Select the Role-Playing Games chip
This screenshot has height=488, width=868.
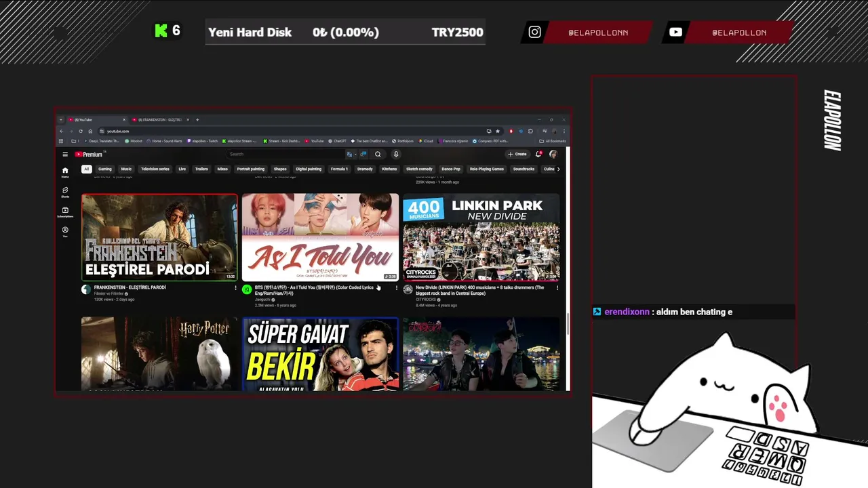coord(487,169)
